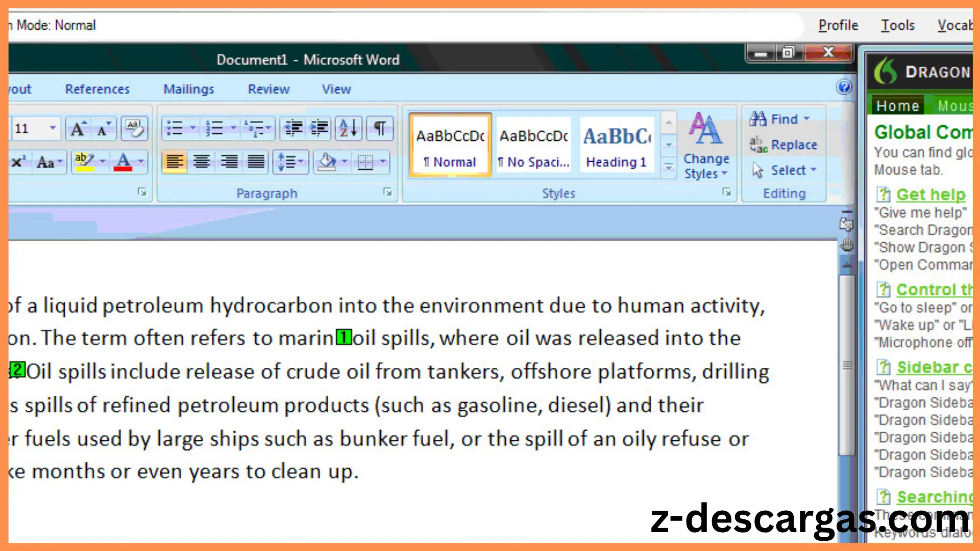The width and height of the screenshot is (980, 551).
Task: Click the Clear Formatting icon
Action: (x=134, y=129)
